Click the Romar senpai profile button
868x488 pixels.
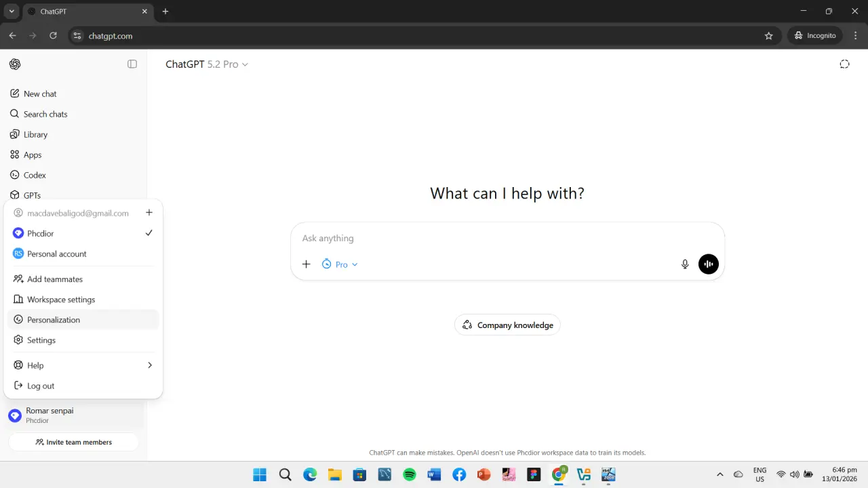point(73,415)
